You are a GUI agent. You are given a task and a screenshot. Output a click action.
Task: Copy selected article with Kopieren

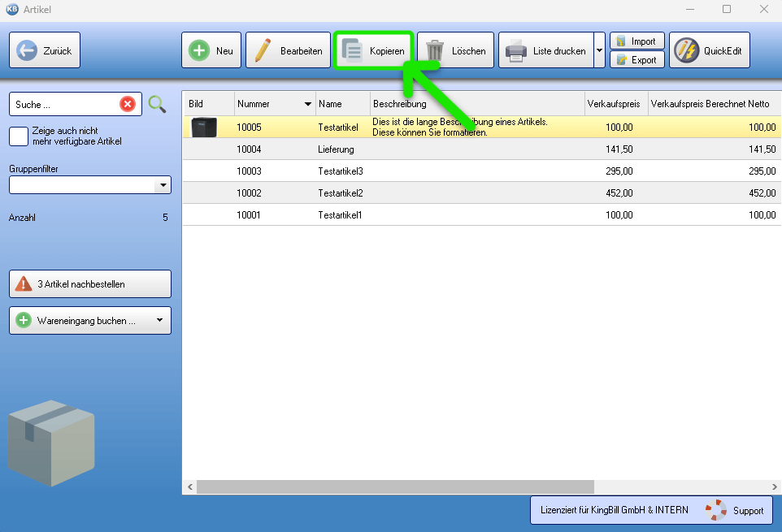pyautogui.click(x=373, y=50)
